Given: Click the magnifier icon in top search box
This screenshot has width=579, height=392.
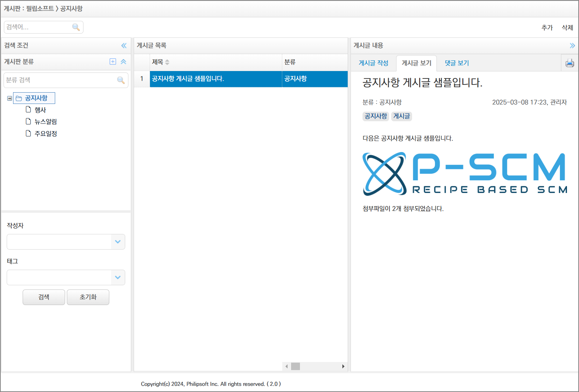Looking at the screenshot, I should [76, 27].
